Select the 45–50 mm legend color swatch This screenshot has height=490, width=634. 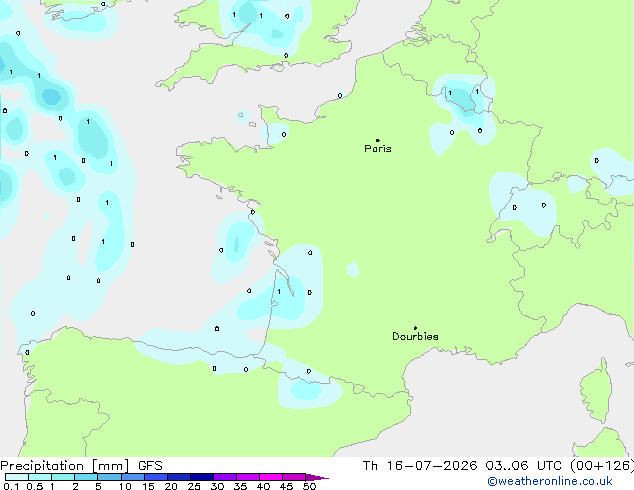[294, 477]
